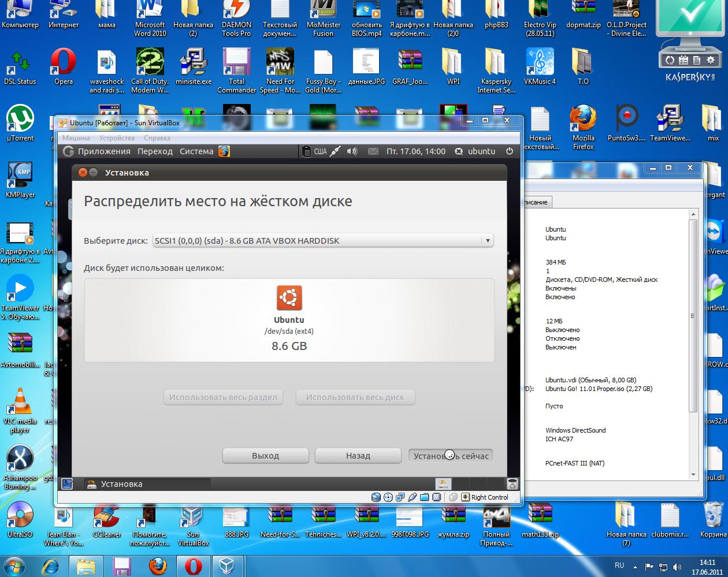Open Mozilla Firefox desktop shortcut
This screenshot has width=728, height=577.
(x=583, y=127)
